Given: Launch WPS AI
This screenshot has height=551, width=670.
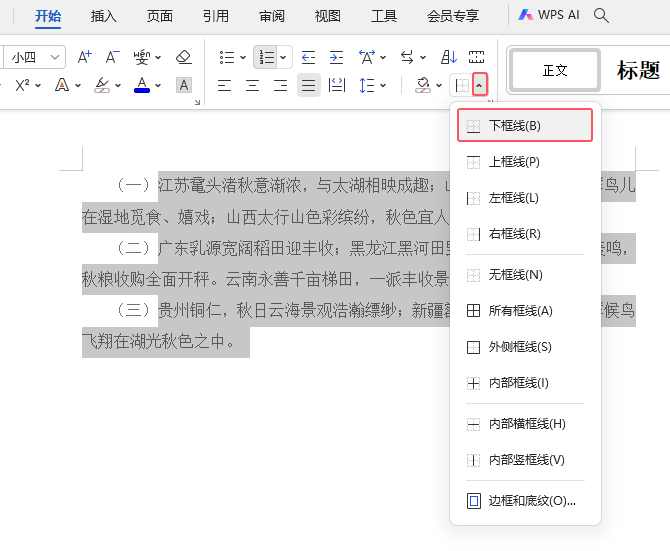Looking at the screenshot, I should tap(549, 15).
